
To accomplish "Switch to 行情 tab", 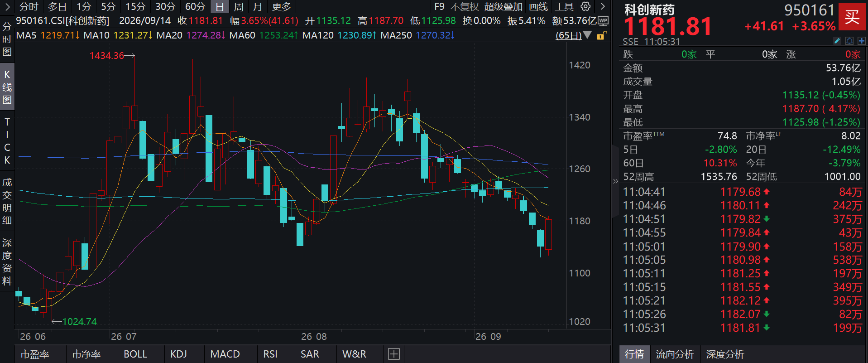I will click(x=634, y=354).
